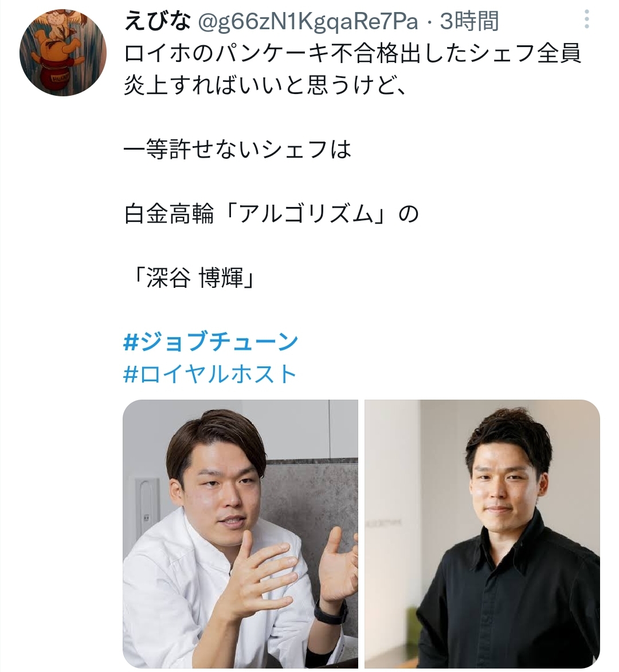The image size is (619, 672).
Task: Open the Winnie the Pooh profile avatar
Action: (63, 53)
